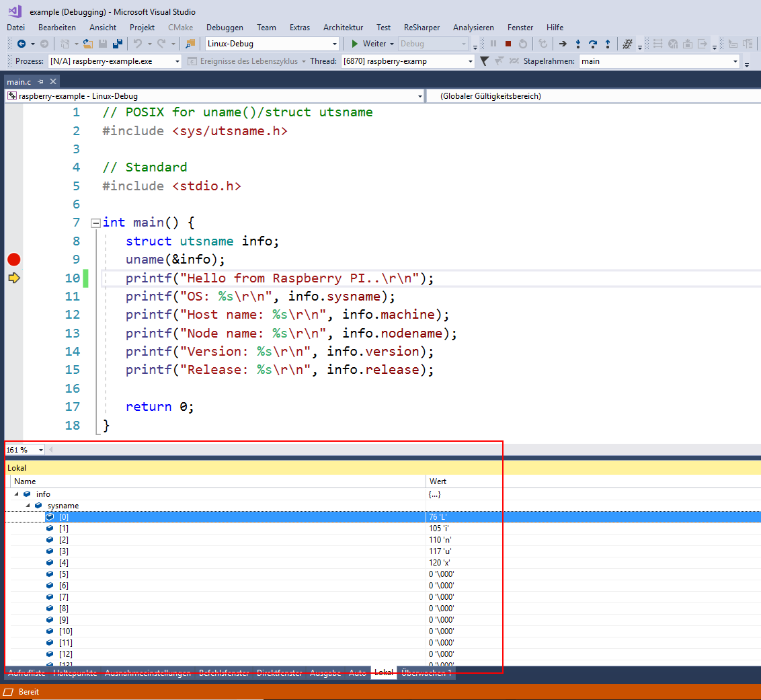
Task: Step Into the next statement
Action: (577, 44)
